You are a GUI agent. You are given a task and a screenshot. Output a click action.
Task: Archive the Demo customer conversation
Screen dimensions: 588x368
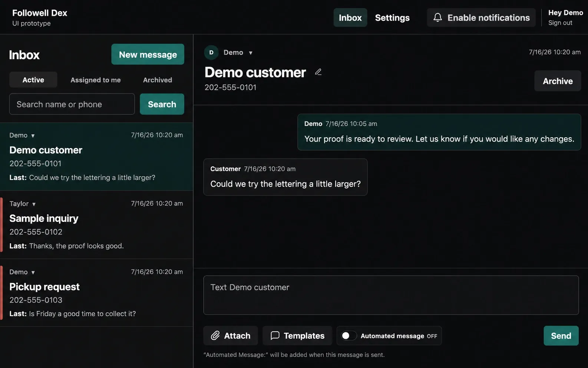(558, 81)
